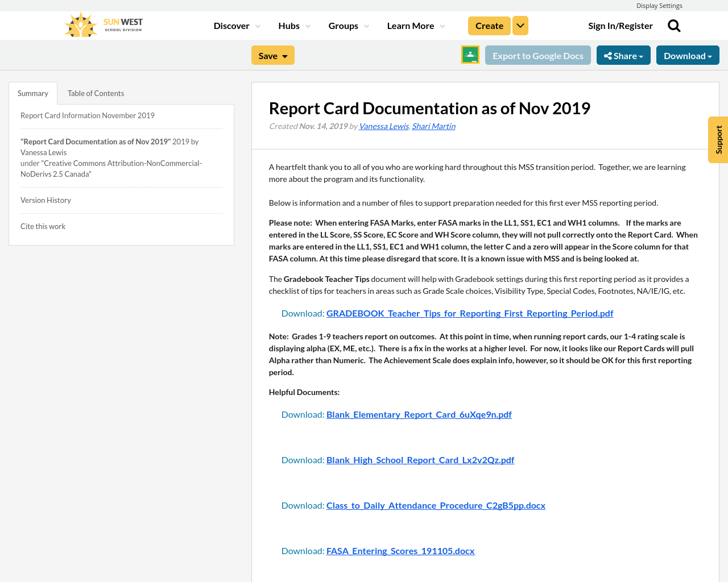
Task: View Vanessa Lewis's author profile
Action: coord(383,125)
